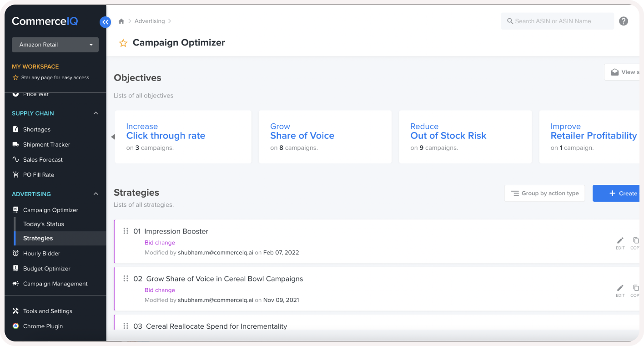Grab the drag handle of strategy 02
This screenshot has height=346, width=644.
tap(126, 279)
